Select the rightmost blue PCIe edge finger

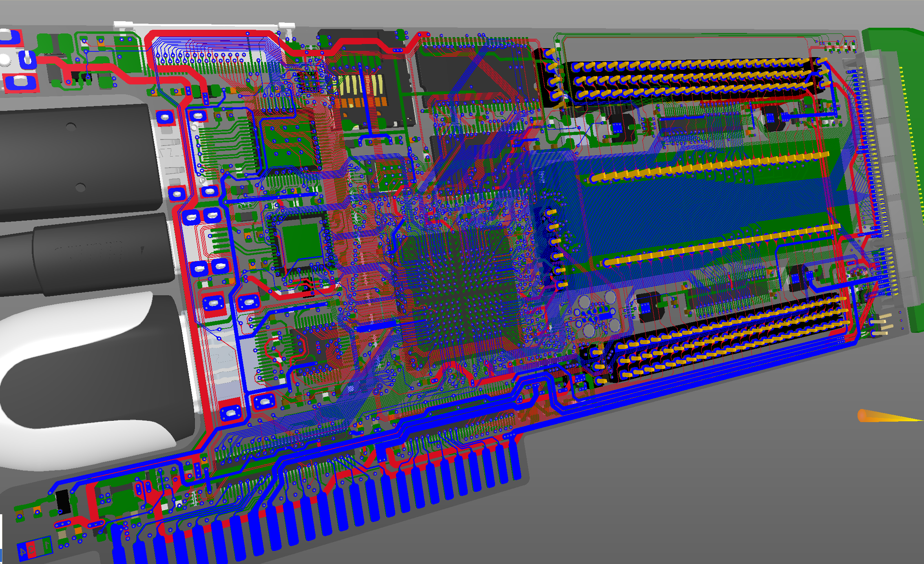pos(515,458)
